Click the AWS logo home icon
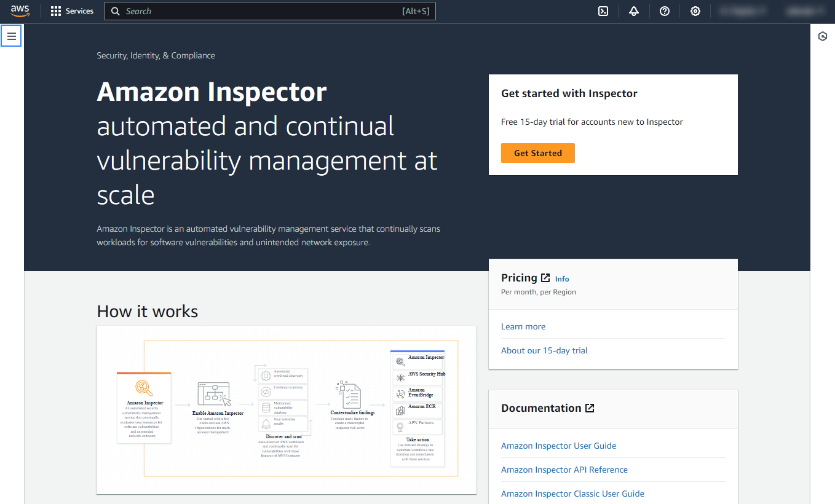 (20, 11)
